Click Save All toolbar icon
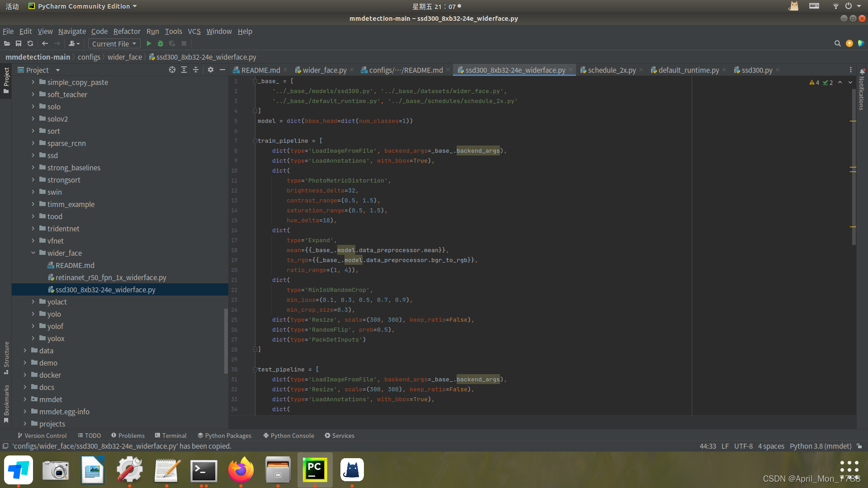Screen dimensions: 868x488 click(19, 43)
